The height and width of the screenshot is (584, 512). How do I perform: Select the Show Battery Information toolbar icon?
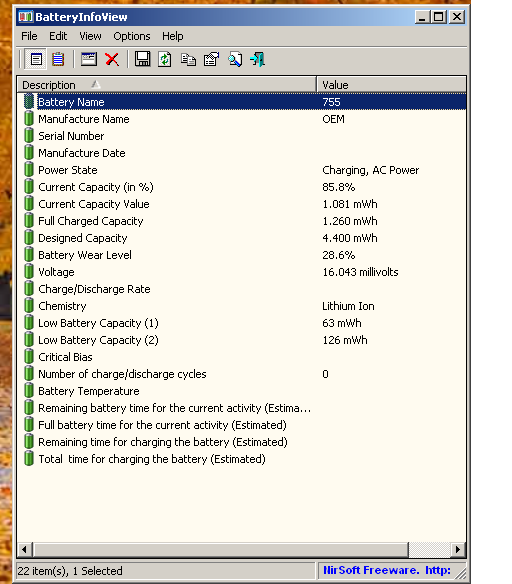[x=36, y=59]
